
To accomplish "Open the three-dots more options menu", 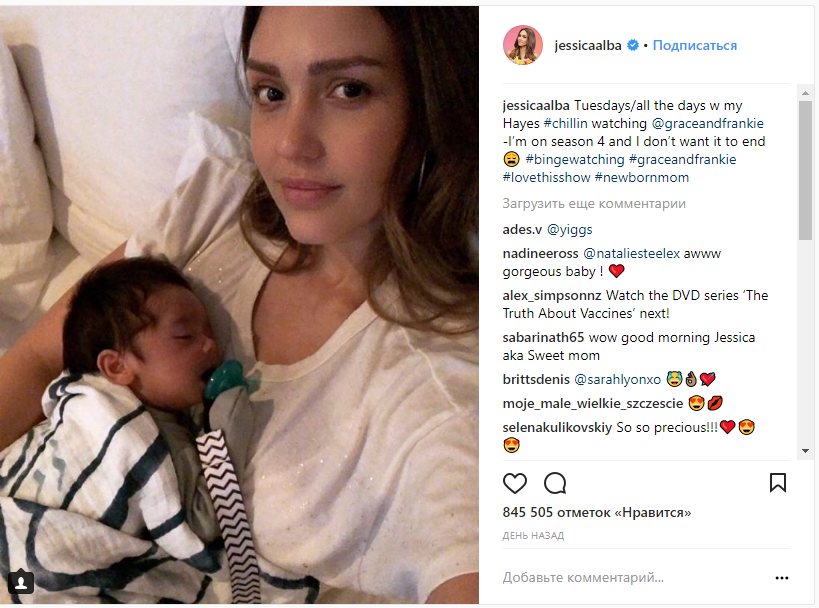I will click(x=781, y=578).
